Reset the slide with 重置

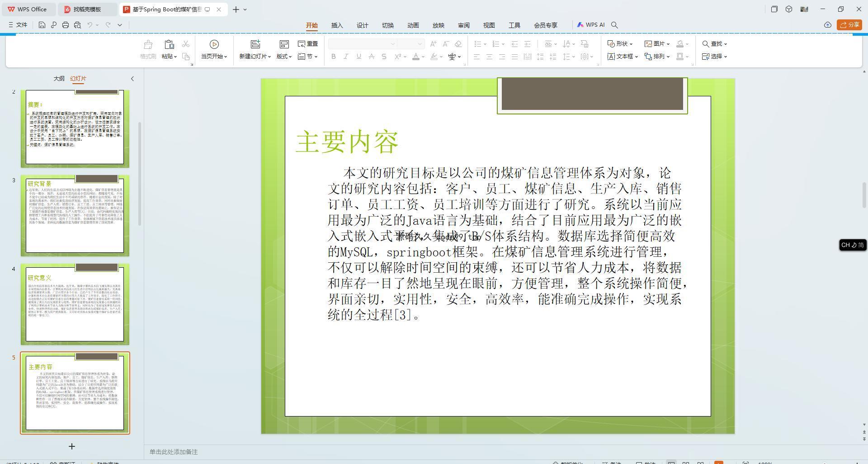coord(308,44)
